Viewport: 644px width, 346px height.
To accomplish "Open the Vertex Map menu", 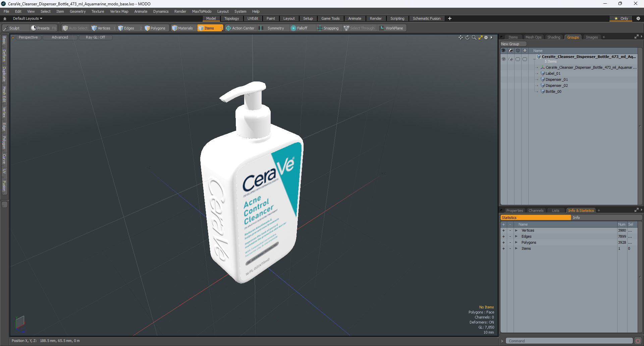I will point(119,11).
